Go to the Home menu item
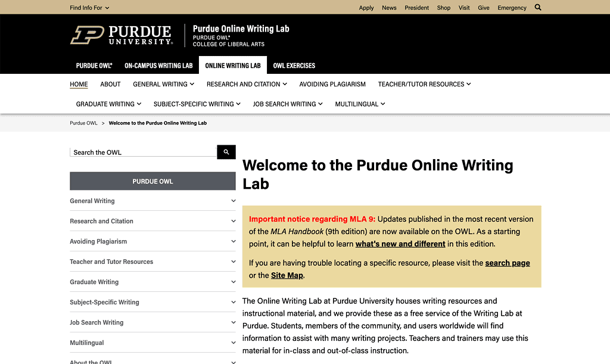The image size is (610, 364). [x=79, y=84]
